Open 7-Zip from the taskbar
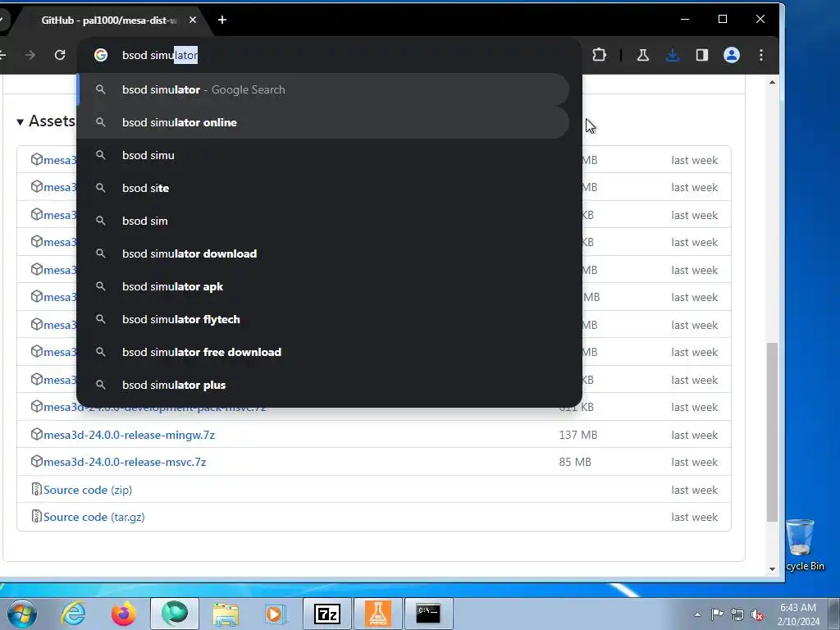840x630 pixels. point(327,614)
